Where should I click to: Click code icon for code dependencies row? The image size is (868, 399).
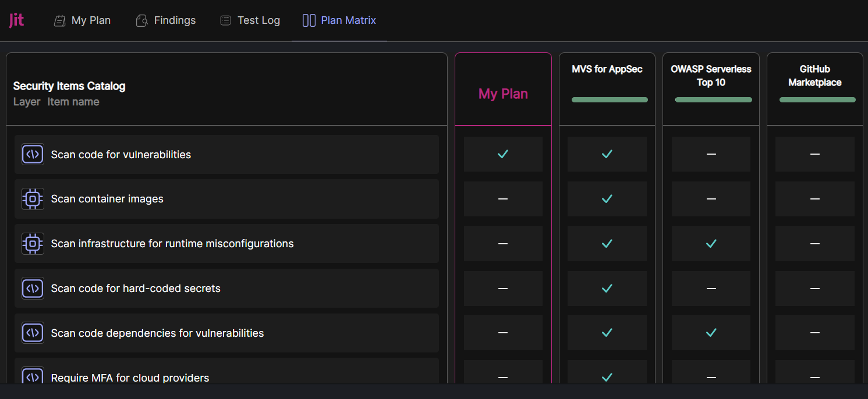[33, 333]
